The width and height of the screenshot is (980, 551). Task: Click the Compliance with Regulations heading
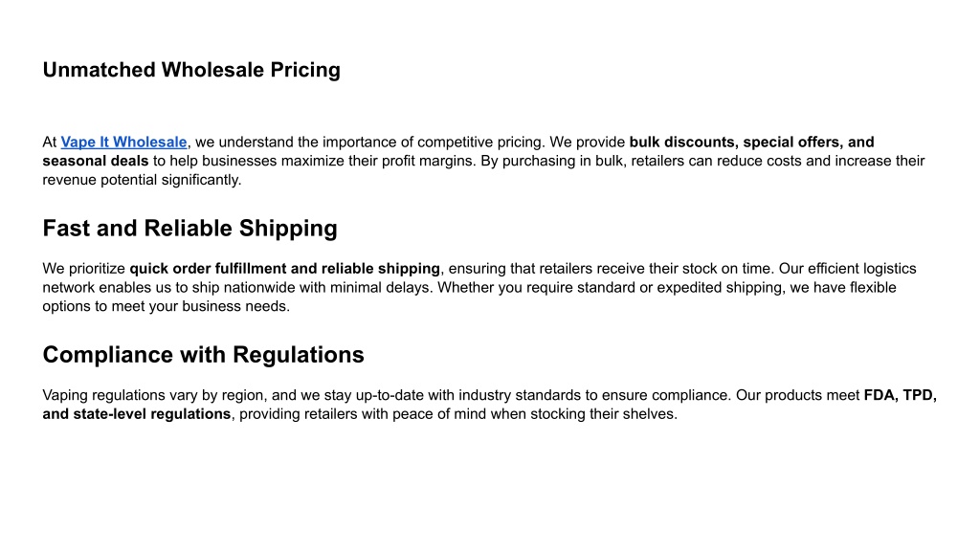click(x=203, y=355)
